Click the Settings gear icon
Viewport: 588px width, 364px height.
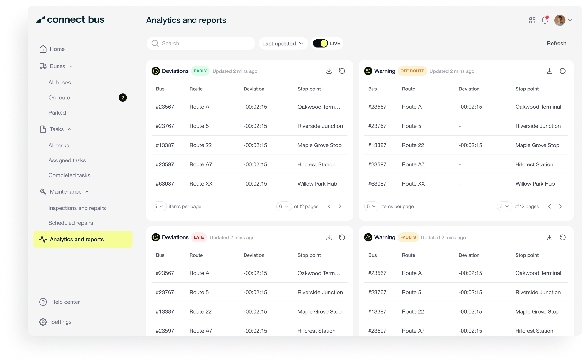43,322
